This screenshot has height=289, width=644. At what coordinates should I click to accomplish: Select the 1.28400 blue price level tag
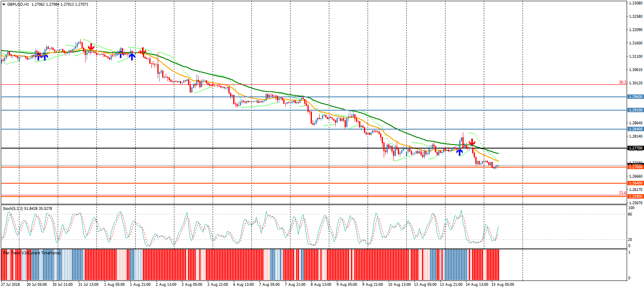[635, 129]
